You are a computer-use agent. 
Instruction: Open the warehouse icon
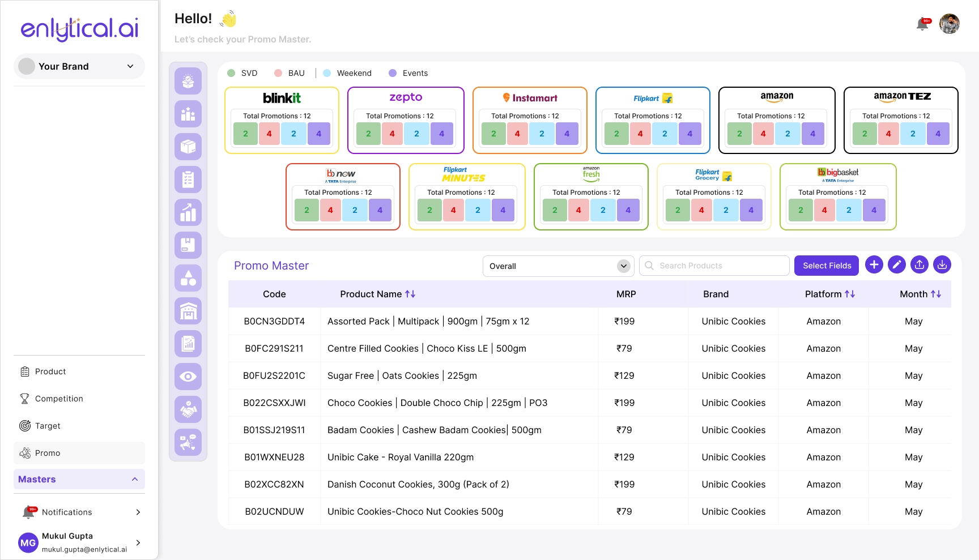(188, 311)
